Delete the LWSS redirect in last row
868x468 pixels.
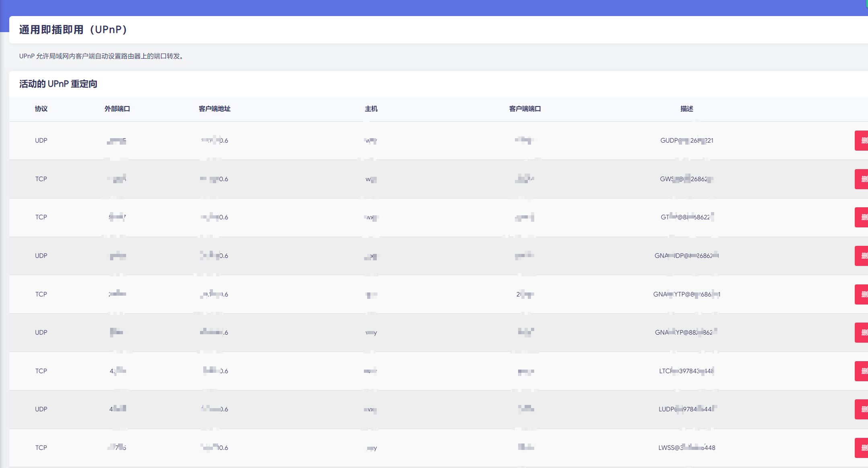click(x=862, y=448)
